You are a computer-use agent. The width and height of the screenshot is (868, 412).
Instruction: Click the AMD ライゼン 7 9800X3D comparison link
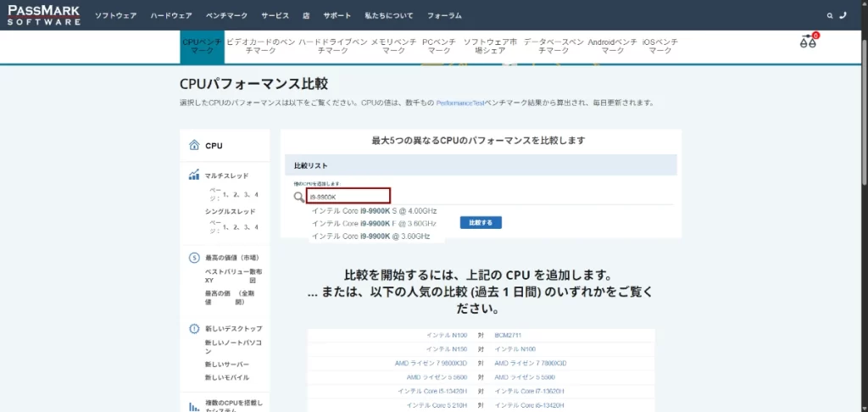tap(431, 363)
